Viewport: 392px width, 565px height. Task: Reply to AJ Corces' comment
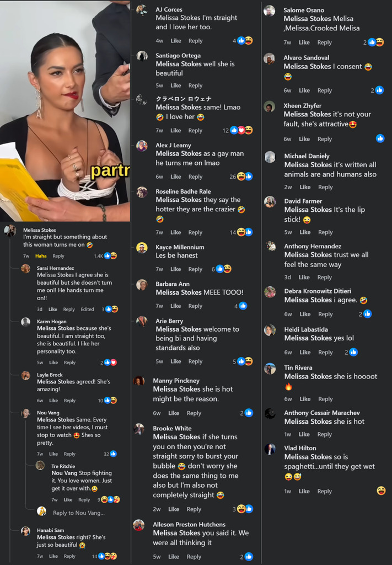(x=196, y=41)
